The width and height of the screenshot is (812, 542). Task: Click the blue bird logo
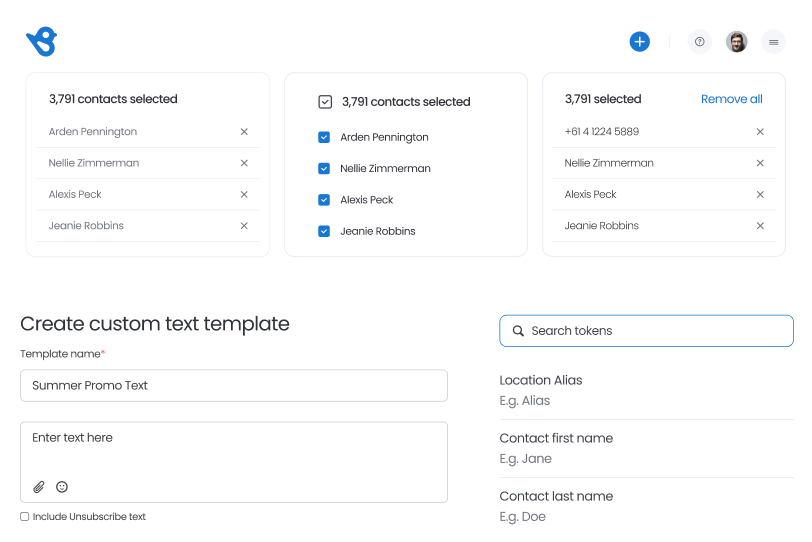click(x=41, y=41)
